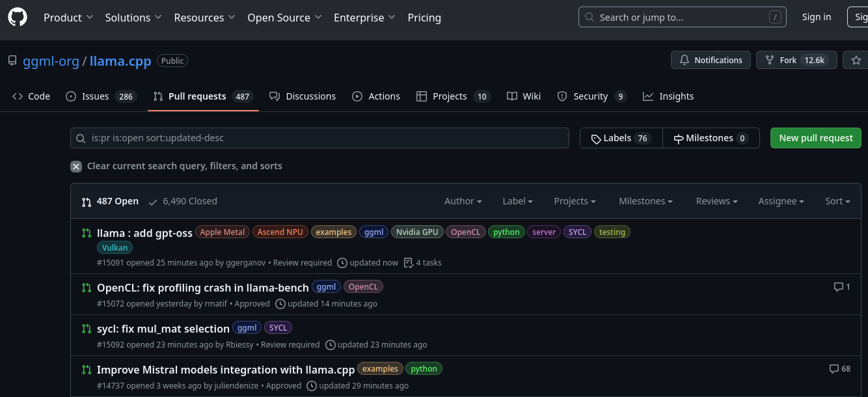Click the tasks checklist icon for 4 tasks
This screenshot has width=868, height=397.
point(408,263)
